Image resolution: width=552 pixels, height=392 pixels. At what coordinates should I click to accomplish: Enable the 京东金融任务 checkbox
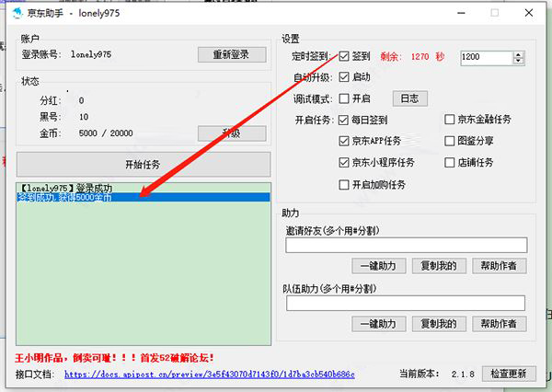coord(450,120)
